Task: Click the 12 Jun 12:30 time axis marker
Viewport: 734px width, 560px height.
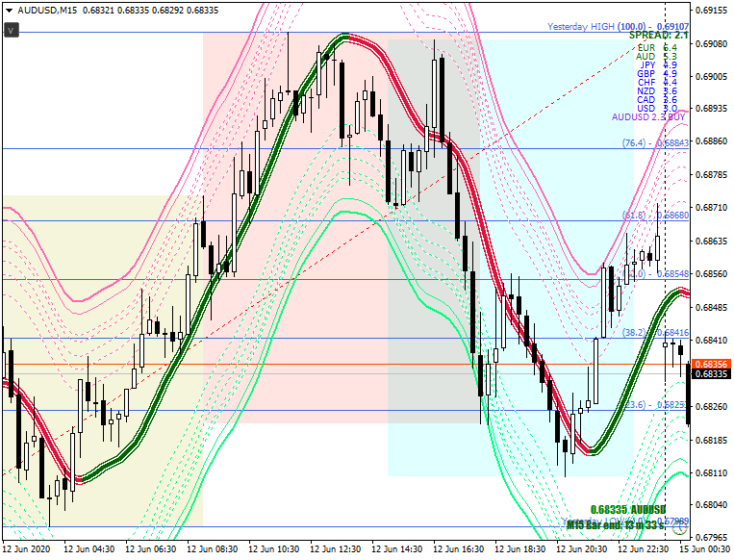Action: (335, 548)
